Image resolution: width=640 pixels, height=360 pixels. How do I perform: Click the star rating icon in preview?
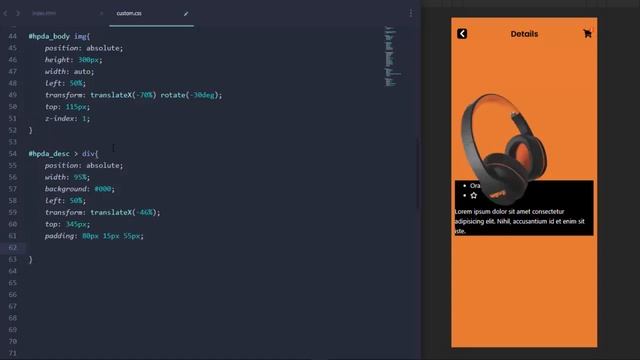pos(473,196)
